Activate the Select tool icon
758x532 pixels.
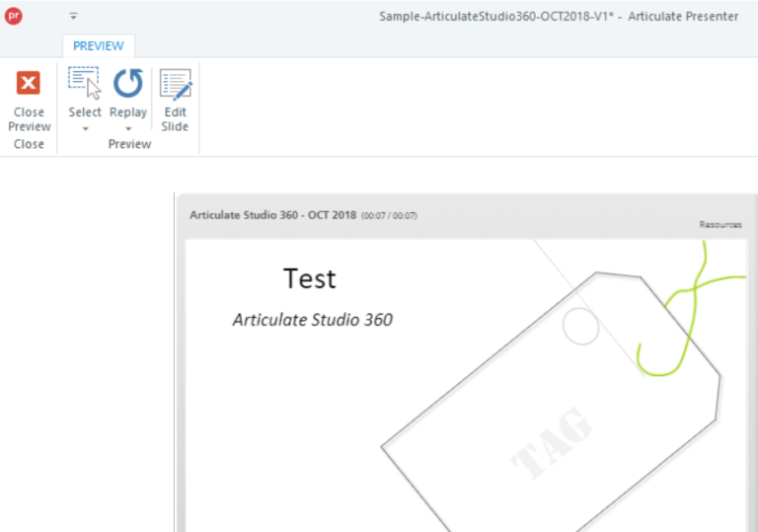point(85,83)
